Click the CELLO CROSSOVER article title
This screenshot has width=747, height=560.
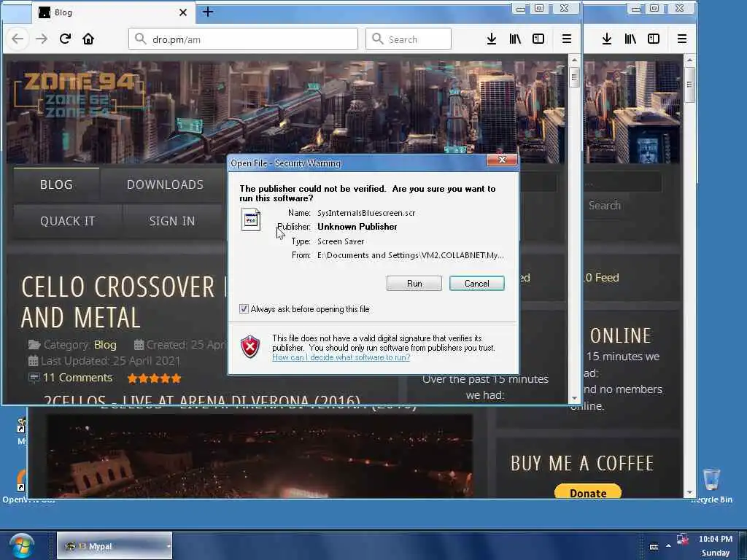tap(124, 302)
